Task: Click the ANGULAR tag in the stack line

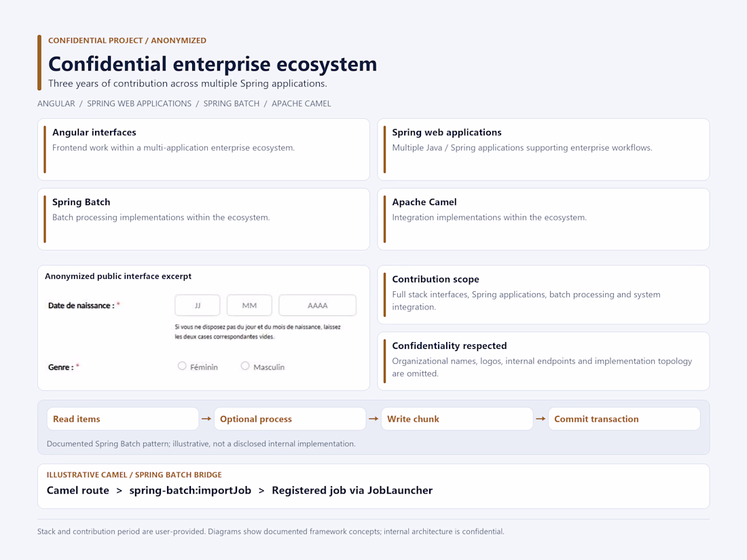Action: point(56,104)
